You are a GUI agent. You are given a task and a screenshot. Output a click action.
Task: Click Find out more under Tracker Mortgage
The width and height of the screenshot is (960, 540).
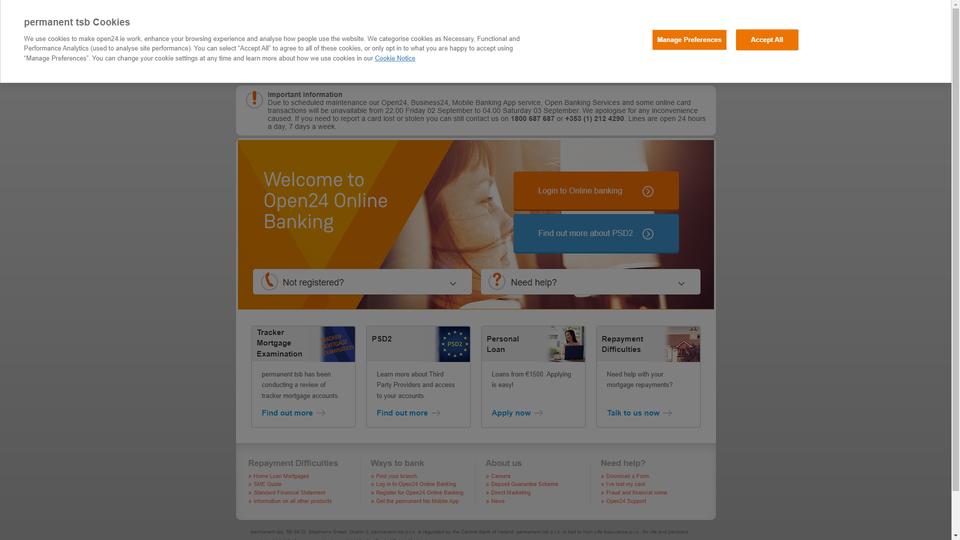287,413
